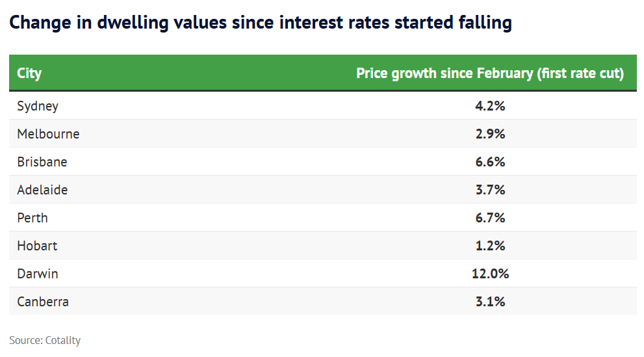The width and height of the screenshot is (644, 357).
Task: Select the 3.7% growth value
Action: (490, 190)
